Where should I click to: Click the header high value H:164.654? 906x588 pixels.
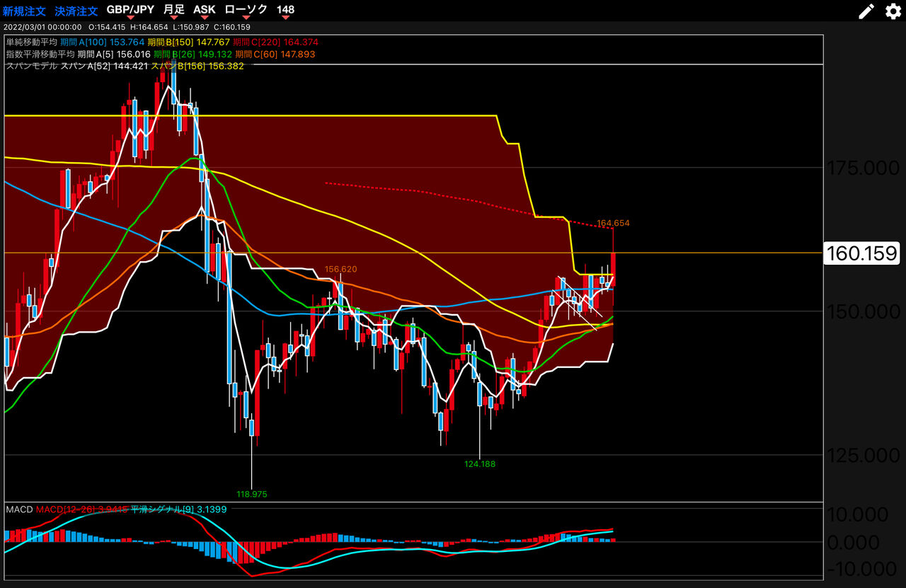click(x=148, y=27)
